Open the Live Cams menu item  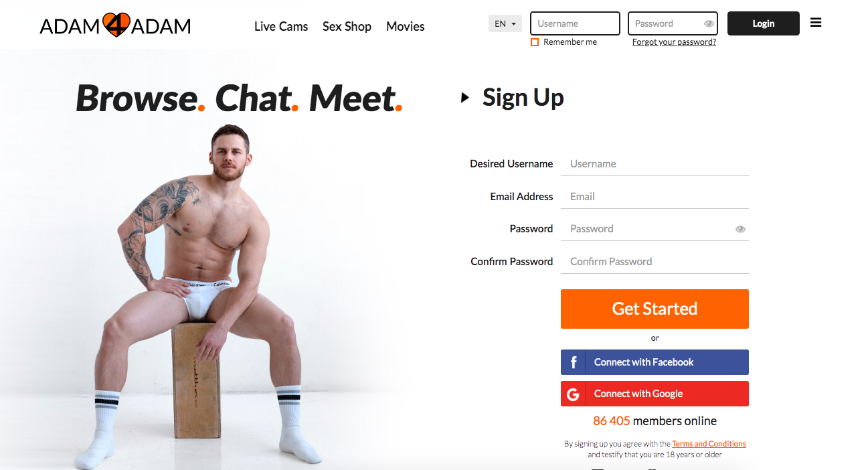(281, 27)
